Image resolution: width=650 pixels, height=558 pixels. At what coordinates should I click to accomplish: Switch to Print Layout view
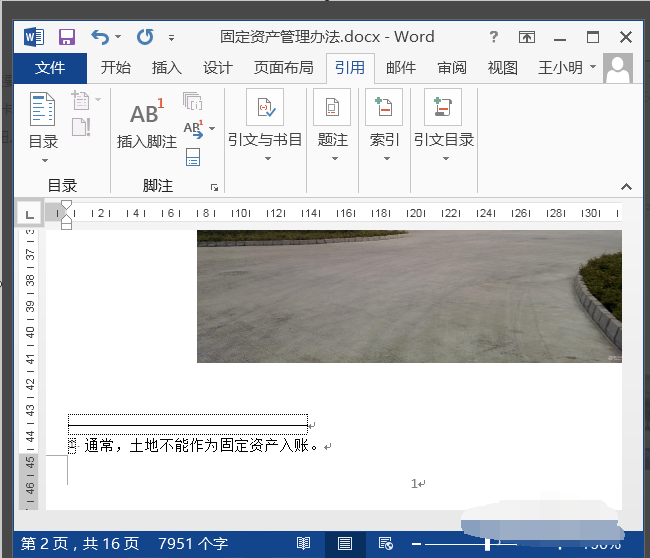point(344,544)
